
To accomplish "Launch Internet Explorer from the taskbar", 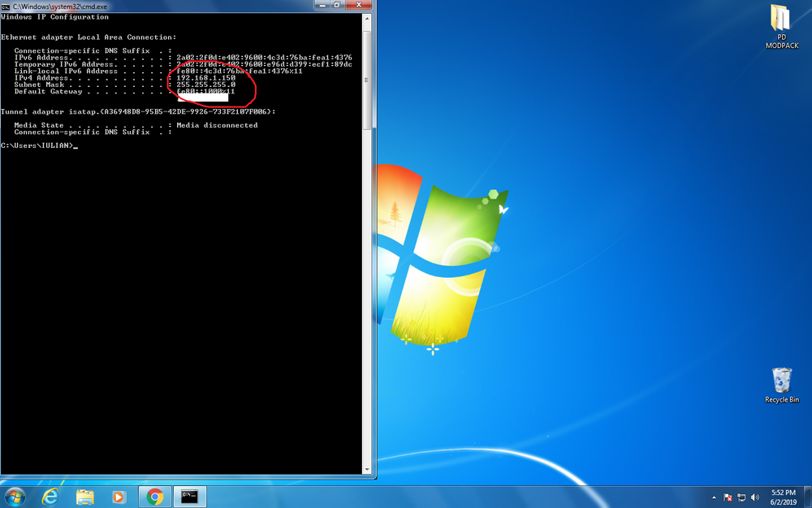I will (50, 497).
